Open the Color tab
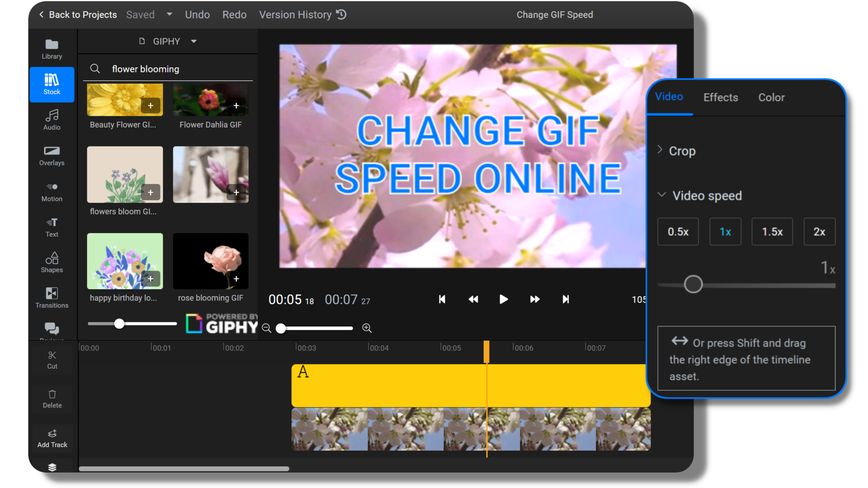The width and height of the screenshot is (868, 488). pyautogui.click(x=771, y=97)
